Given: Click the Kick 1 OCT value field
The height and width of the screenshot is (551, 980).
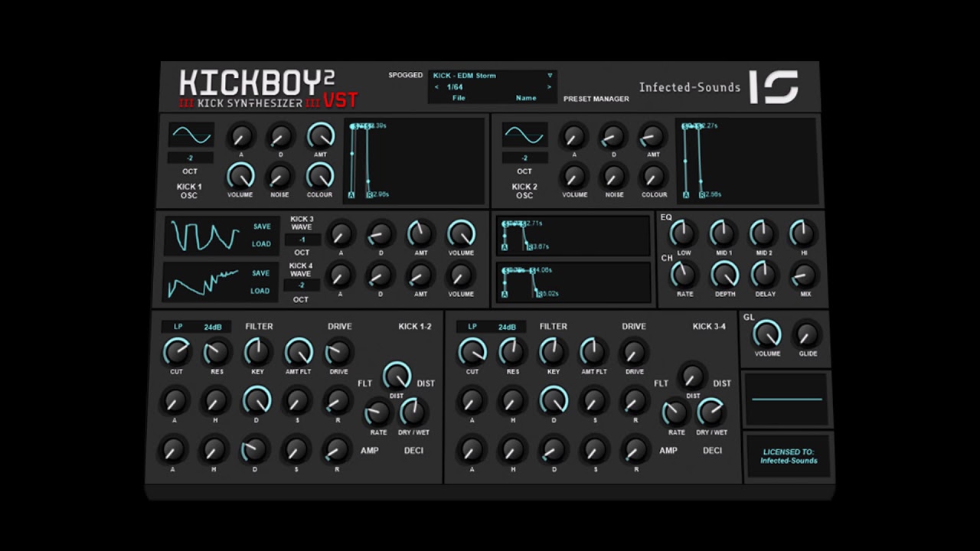Looking at the screenshot, I should click(x=191, y=158).
